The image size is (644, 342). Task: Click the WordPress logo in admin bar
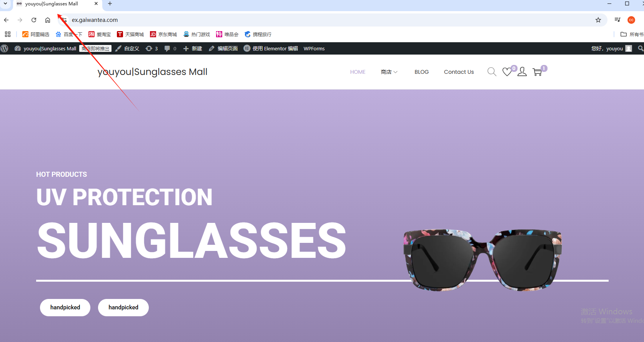coord(5,48)
